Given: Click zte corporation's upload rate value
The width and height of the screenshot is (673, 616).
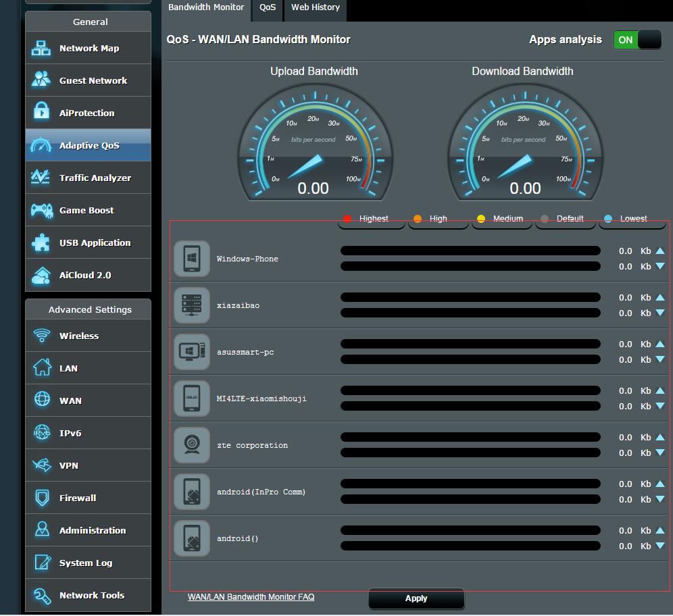Looking at the screenshot, I should [x=625, y=437].
